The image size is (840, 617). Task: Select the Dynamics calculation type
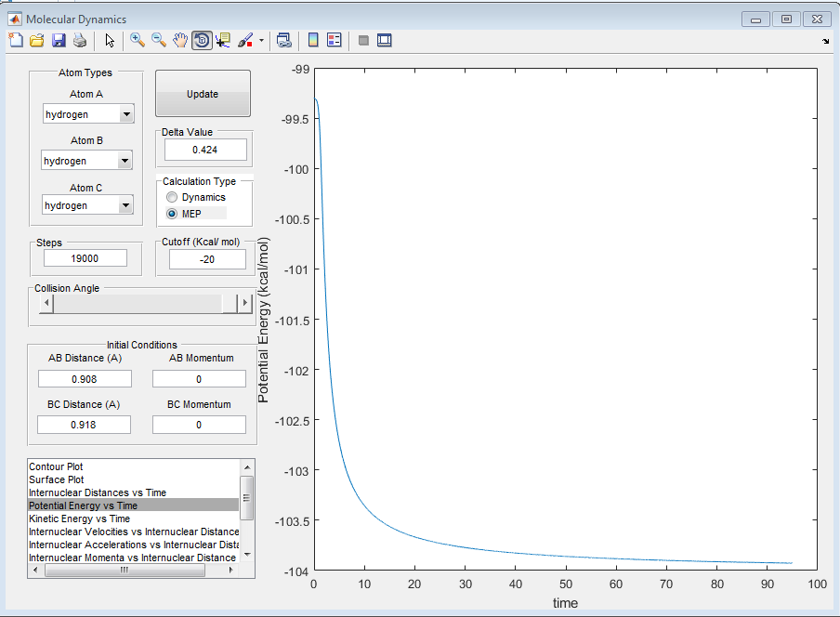[x=172, y=197]
